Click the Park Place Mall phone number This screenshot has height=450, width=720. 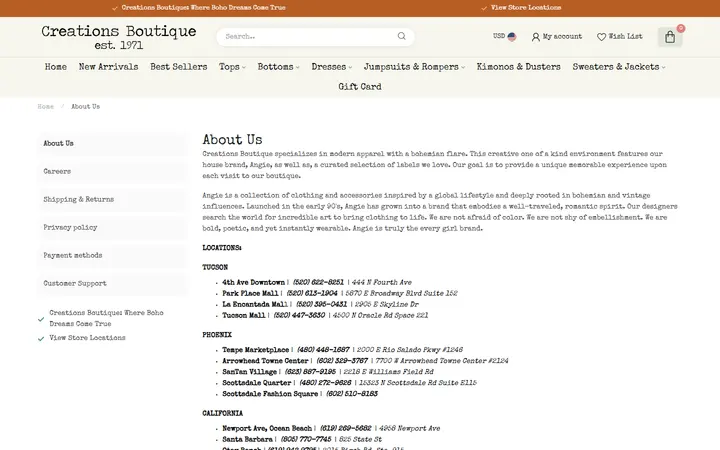(x=312, y=293)
